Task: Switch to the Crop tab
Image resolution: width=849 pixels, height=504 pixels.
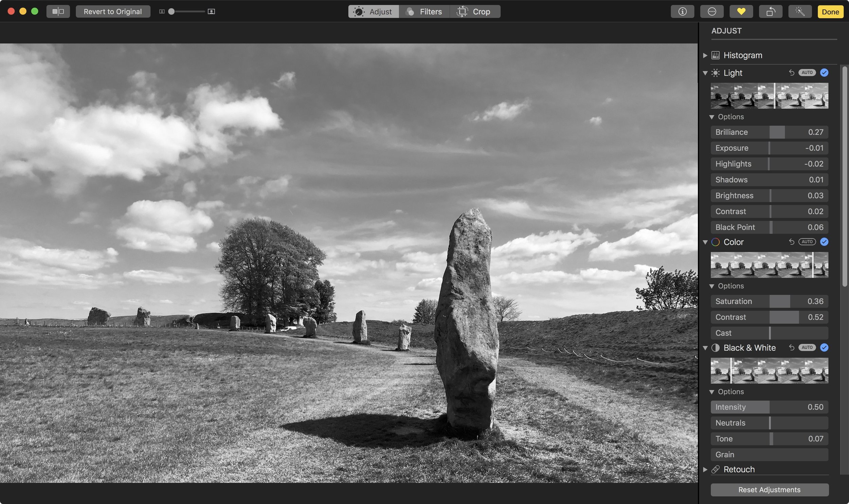Action: [475, 12]
